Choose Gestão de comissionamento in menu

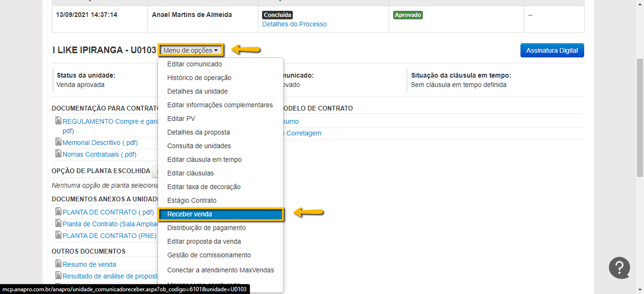(209, 255)
